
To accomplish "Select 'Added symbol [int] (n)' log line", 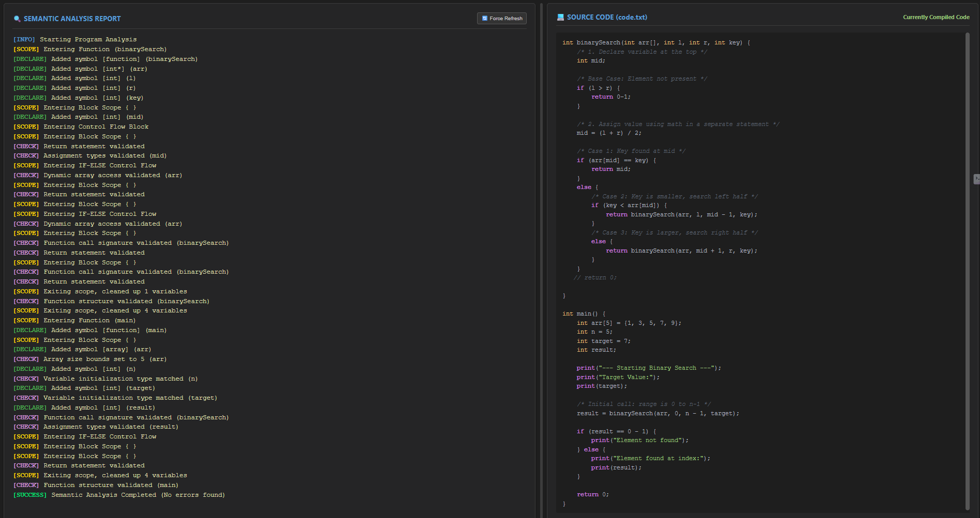I will 74,369.
